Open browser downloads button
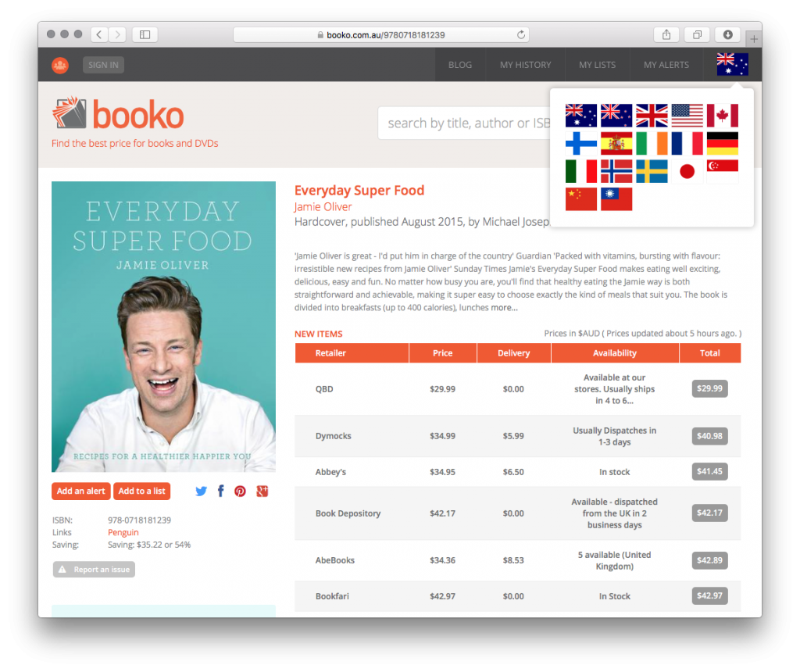800x672 pixels. [x=727, y=34]
